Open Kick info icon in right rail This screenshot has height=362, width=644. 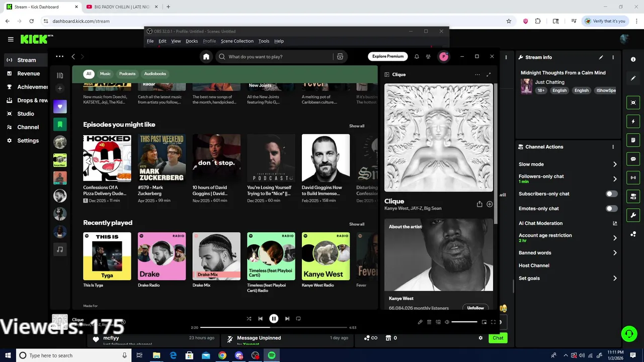pos(633,59)
